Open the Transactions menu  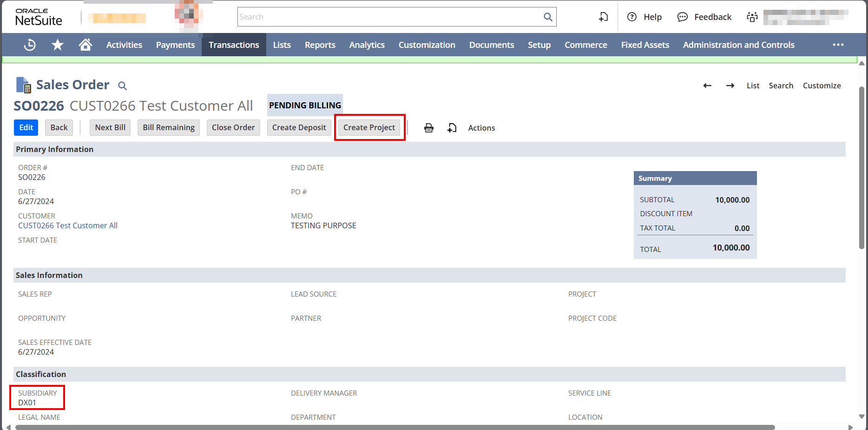point(234,45)
